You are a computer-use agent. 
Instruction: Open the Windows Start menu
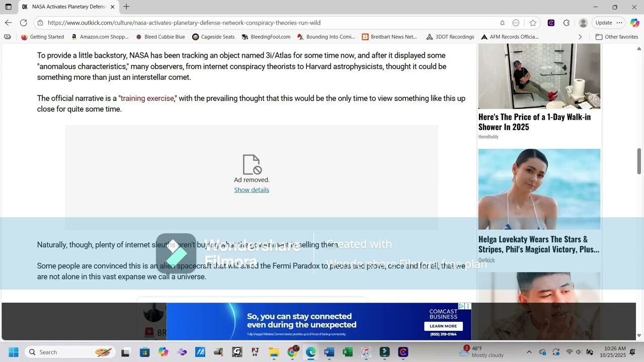pos(14,352)
